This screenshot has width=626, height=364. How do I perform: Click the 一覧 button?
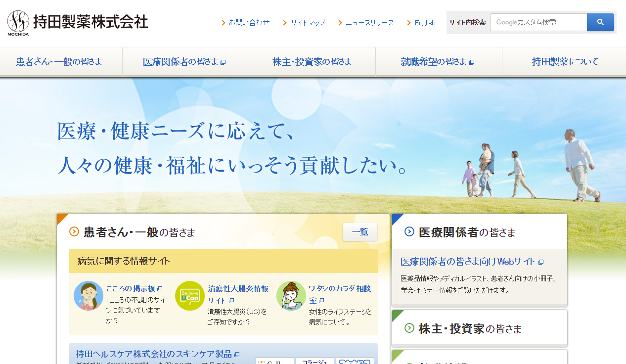pos(360,232)
